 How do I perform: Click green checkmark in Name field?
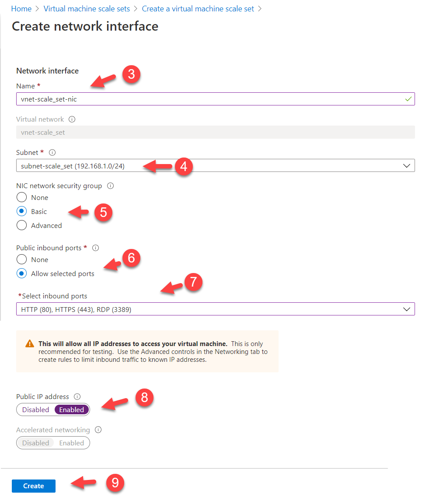click(408, 99)
